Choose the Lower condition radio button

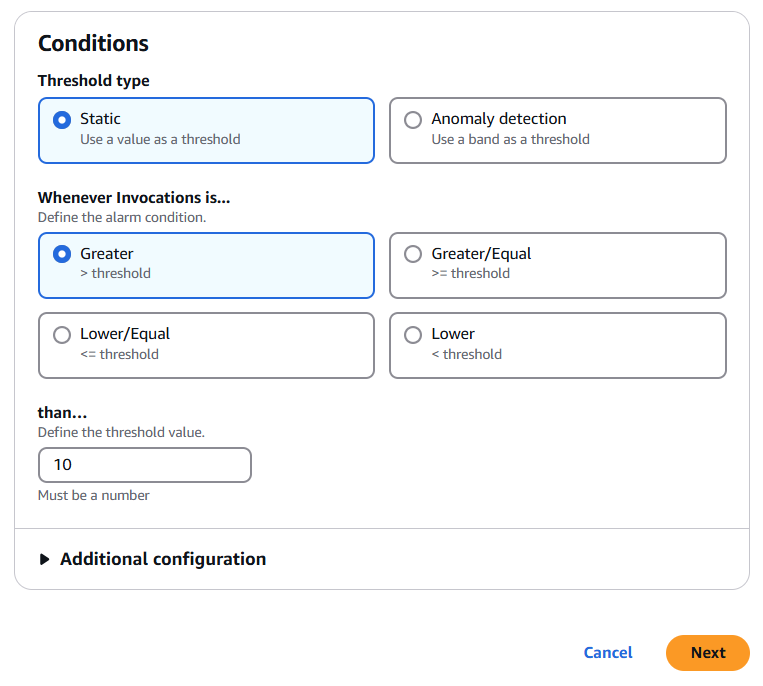pyautogui.click(x=413, y=335)
